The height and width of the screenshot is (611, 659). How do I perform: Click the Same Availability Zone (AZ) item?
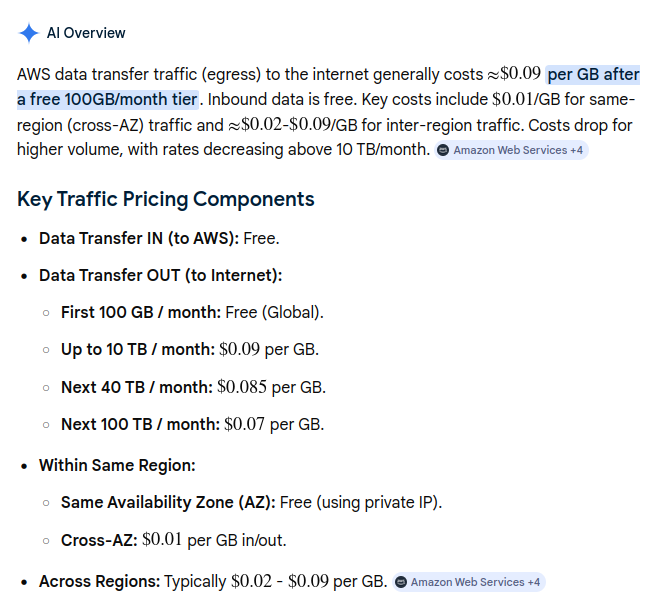click(x=251, y=503)
